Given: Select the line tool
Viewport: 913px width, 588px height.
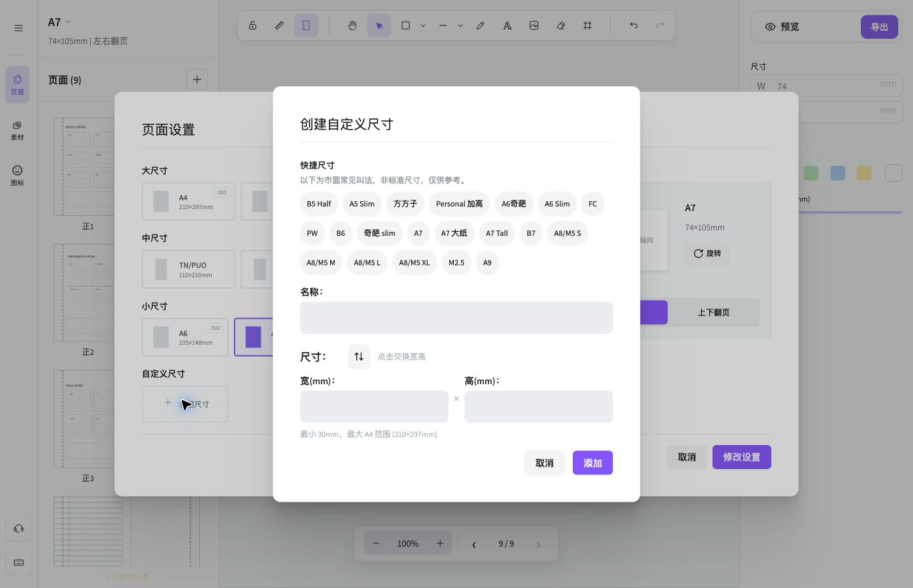Looking at the screenshot, I should point(443,25).
